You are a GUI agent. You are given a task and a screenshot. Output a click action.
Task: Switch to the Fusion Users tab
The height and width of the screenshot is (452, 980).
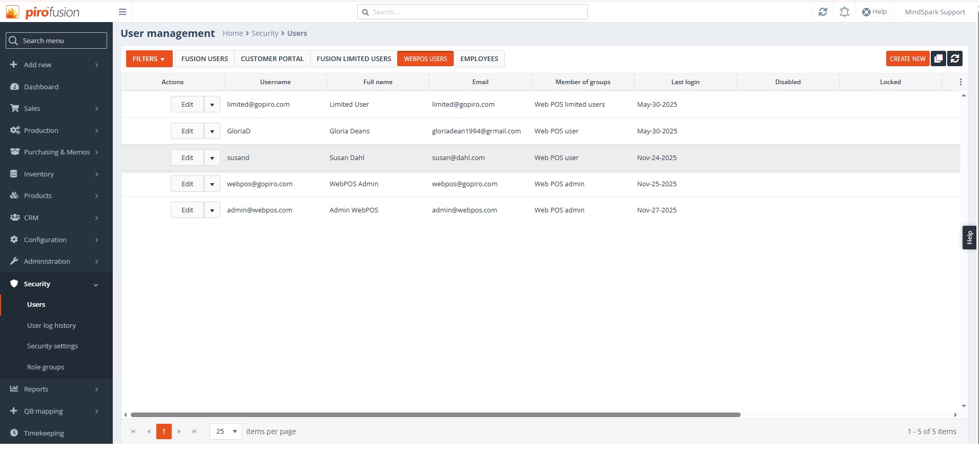tap(205, 59)
